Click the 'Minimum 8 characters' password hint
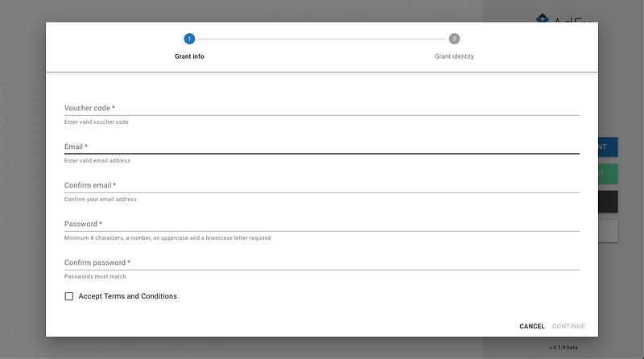 click(167, 237)
